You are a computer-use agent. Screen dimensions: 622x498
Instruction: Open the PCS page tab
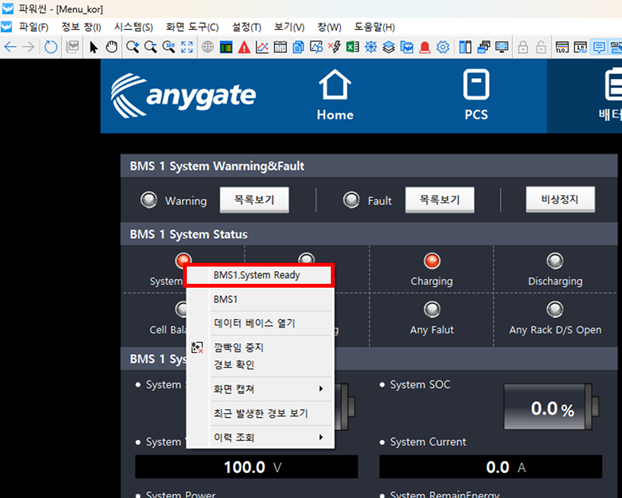point(476,96)
